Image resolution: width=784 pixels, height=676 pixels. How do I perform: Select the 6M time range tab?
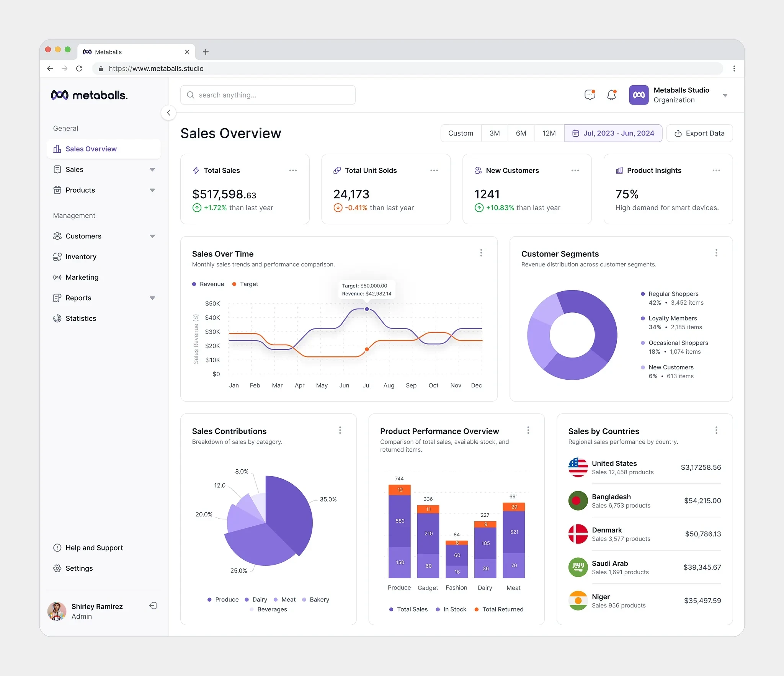pyautogui.click(x=521, y=133)
